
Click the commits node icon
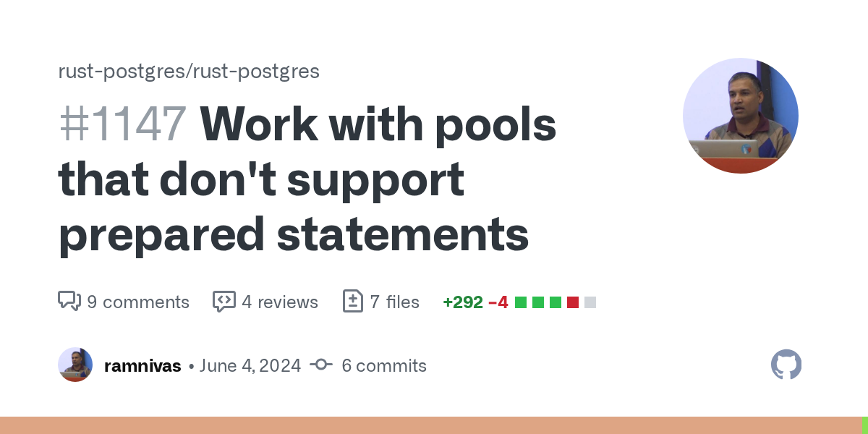point(321,365)
